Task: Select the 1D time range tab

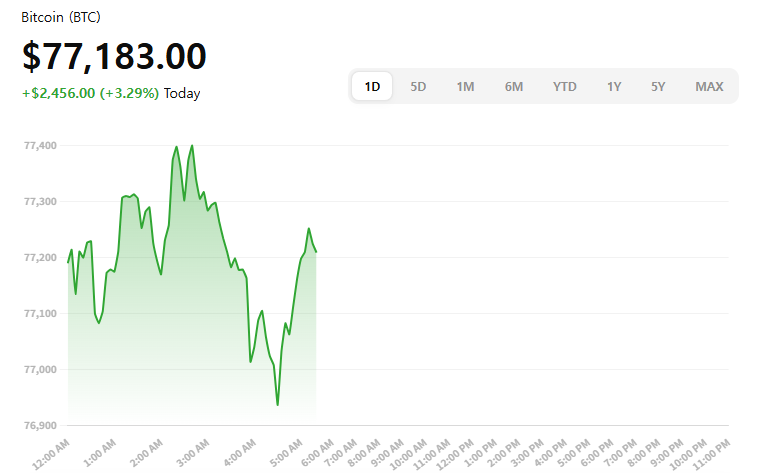Action: pos(372,86)
